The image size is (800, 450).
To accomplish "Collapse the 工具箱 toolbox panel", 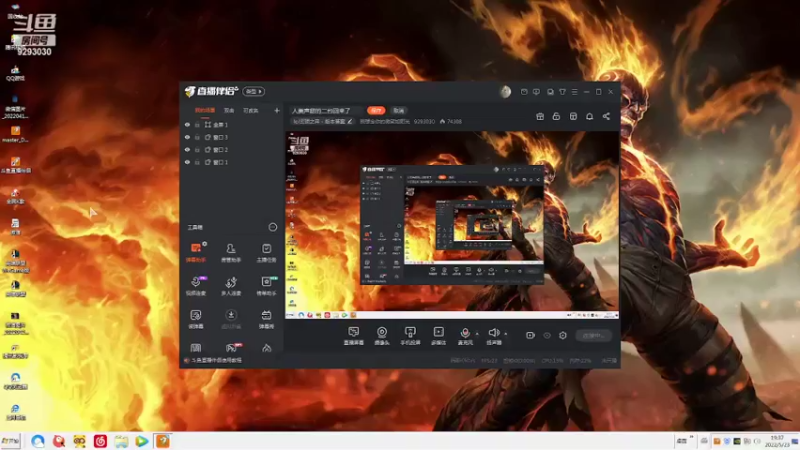I will tap(273, 227).
